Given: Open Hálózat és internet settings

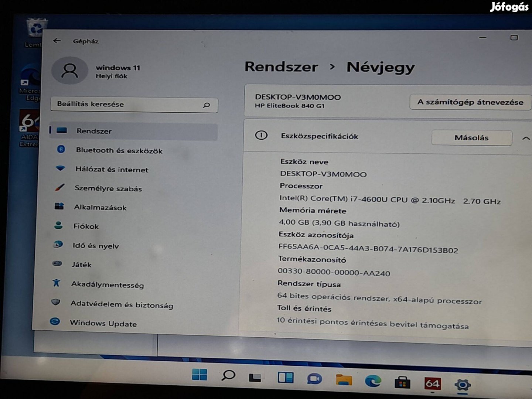Looking at the screenshot, I should 112,169.
